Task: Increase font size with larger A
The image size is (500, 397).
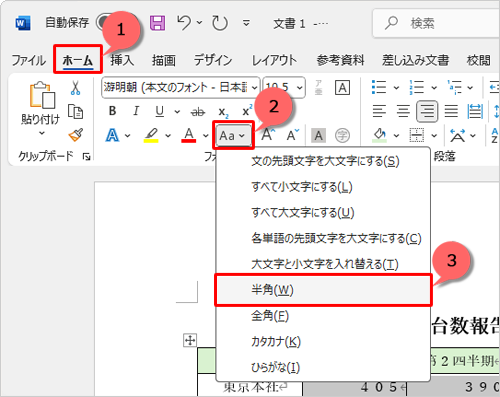Action: coord(268,135)
